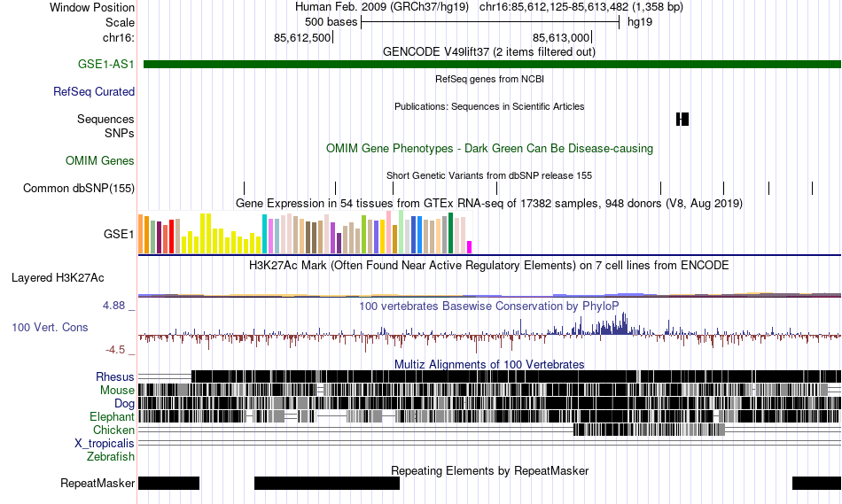Image resolution: width=842 pixels, height=504 pixels.
Task: Click the RepeatMasker track label
Action: point(97,483)
